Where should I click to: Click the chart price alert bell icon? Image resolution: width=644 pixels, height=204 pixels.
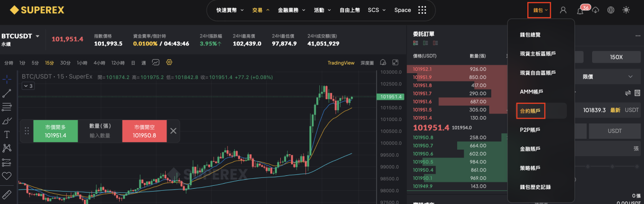pos(384,63)
